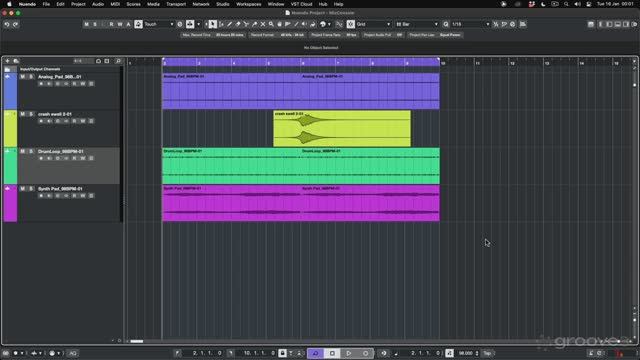Solo the DrumLoop track

[31, 151]
